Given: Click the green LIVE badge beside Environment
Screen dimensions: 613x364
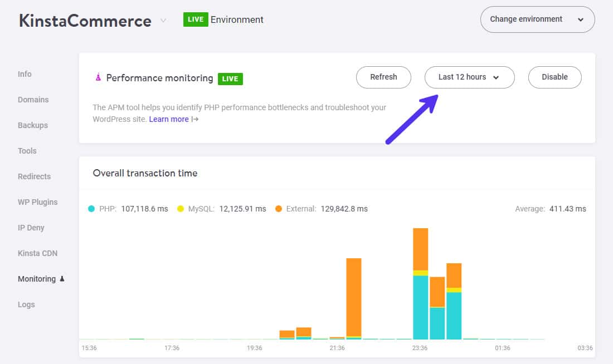Looking at the screenshot, I should click(196, 19).
